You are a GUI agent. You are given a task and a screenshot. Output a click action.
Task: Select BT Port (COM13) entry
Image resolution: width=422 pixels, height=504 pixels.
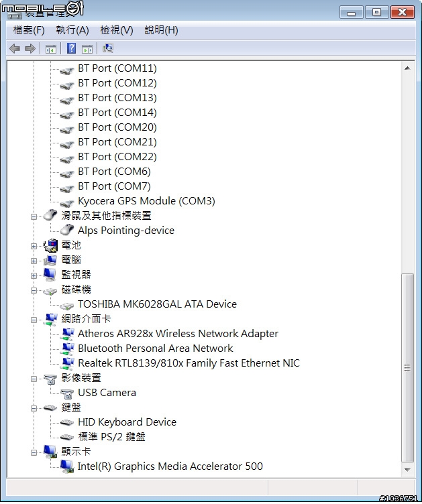(x=117, y=98)
